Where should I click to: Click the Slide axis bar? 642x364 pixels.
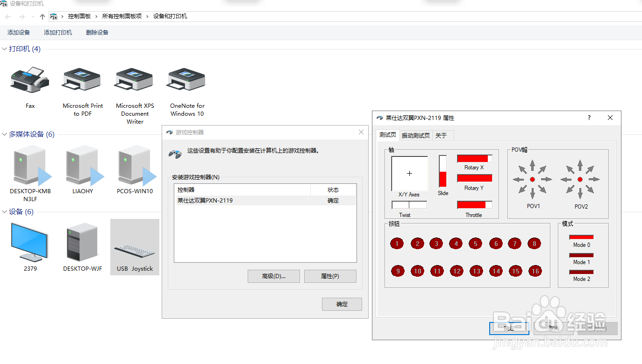point(442,171)
